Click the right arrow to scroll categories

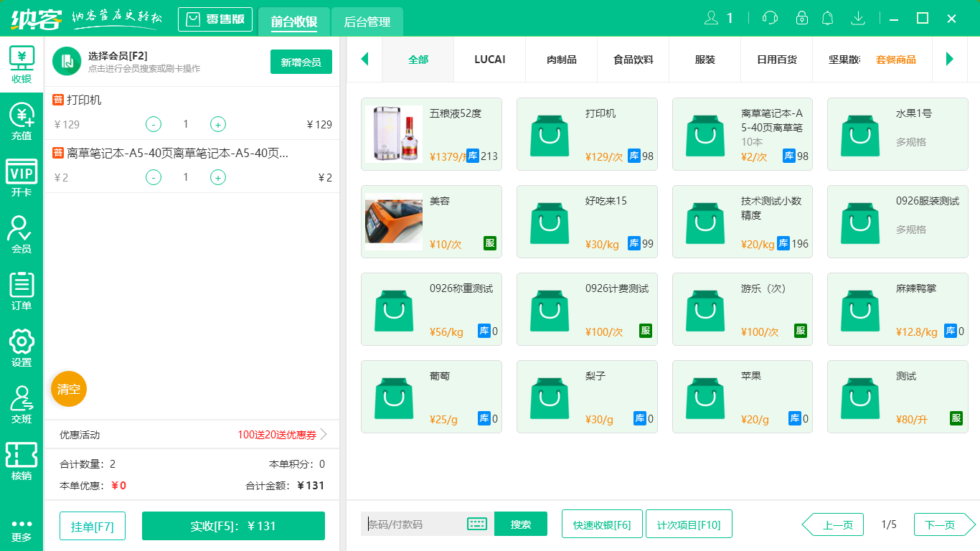coord(951,60)
